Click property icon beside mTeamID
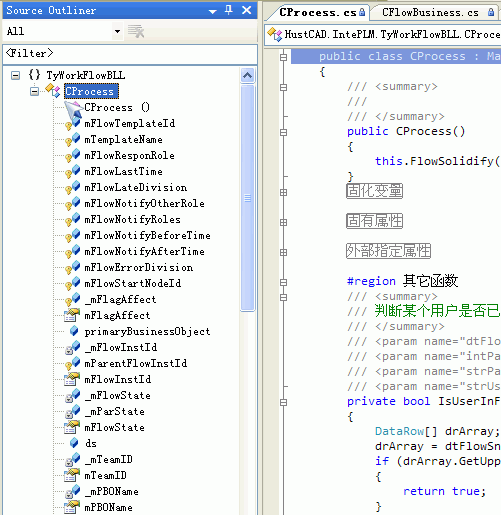 click(x=72, y=475)
